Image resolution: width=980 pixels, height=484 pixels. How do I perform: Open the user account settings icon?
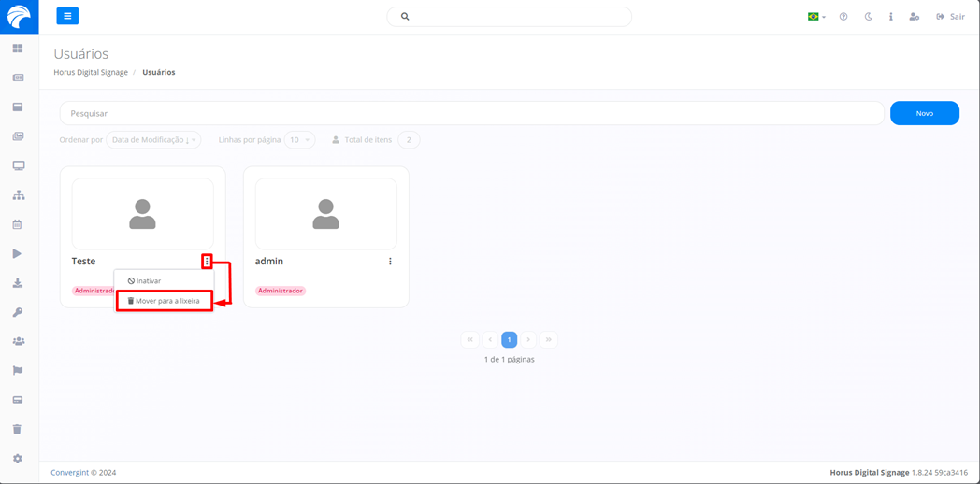[x=914, y=17]
